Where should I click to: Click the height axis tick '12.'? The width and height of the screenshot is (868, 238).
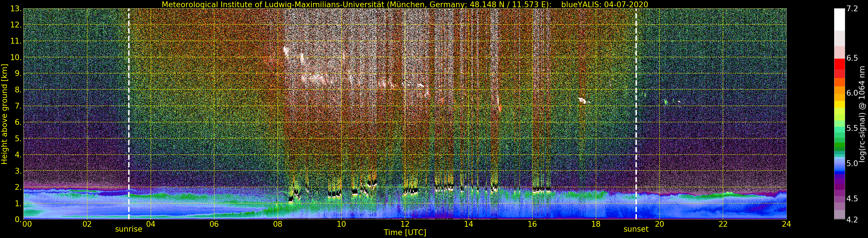point(16,25)
